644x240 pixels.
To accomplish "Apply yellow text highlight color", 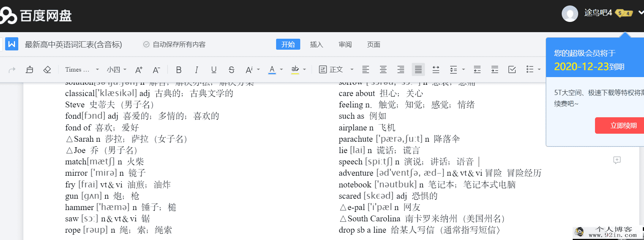I will click(x=295, y=69).
